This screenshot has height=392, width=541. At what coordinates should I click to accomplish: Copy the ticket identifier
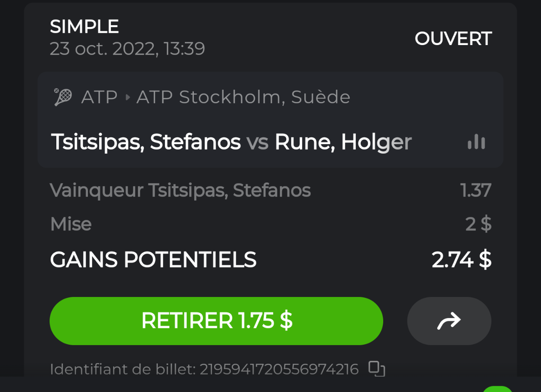pos(376,369)
